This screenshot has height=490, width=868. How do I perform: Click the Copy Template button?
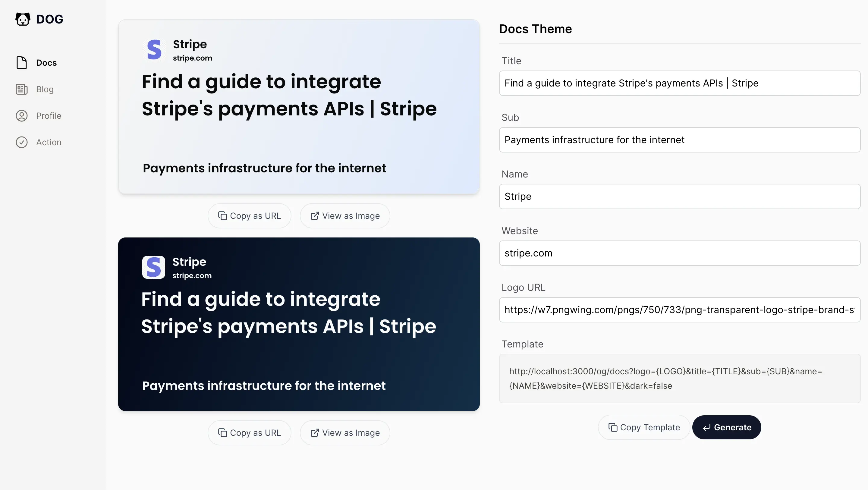(x=644, y=427)
